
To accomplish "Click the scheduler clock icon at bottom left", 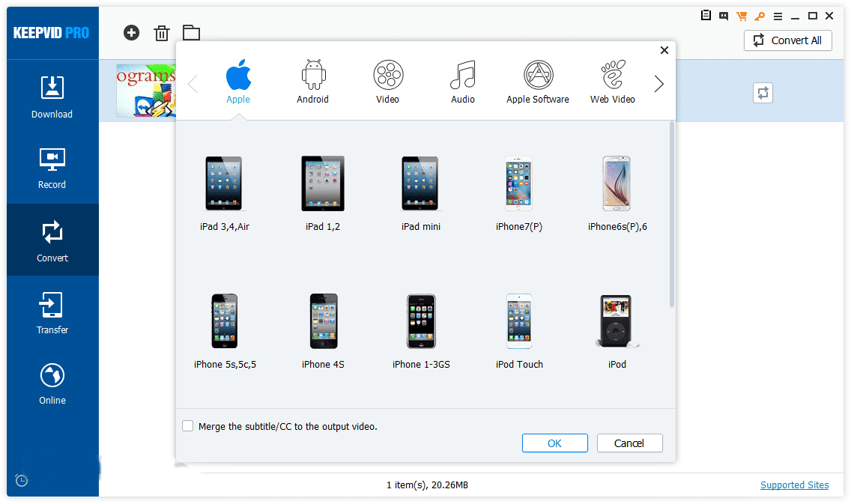I will click(22, 480).
